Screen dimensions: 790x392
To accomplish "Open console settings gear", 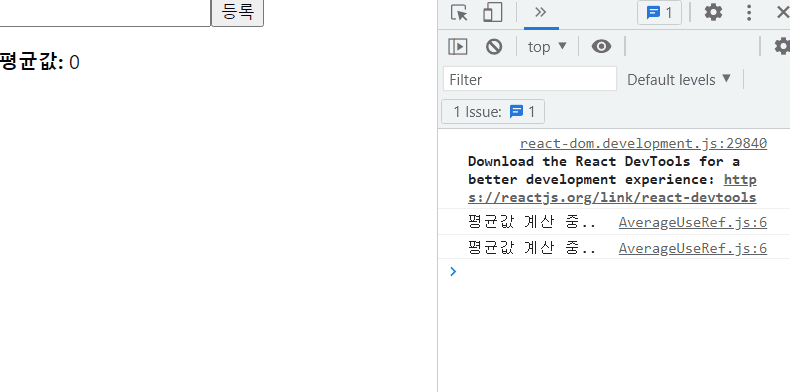I will (x=782, y=47).
